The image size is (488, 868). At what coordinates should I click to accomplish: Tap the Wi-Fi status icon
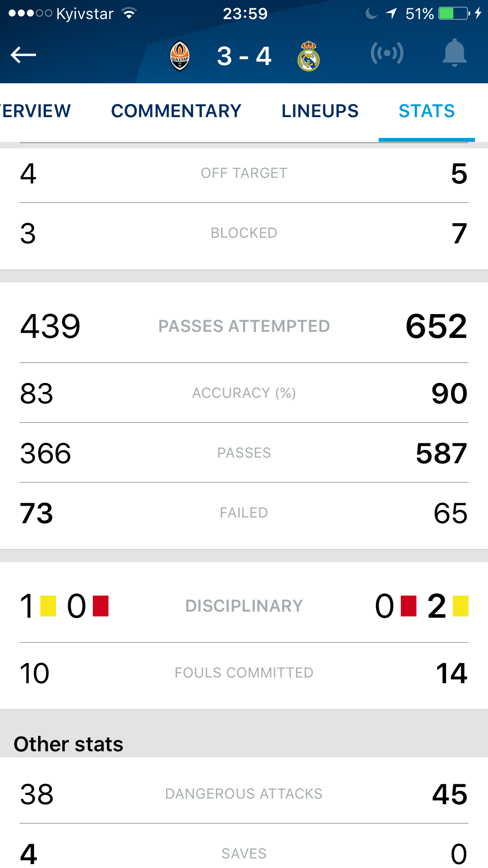pos(129,13)
